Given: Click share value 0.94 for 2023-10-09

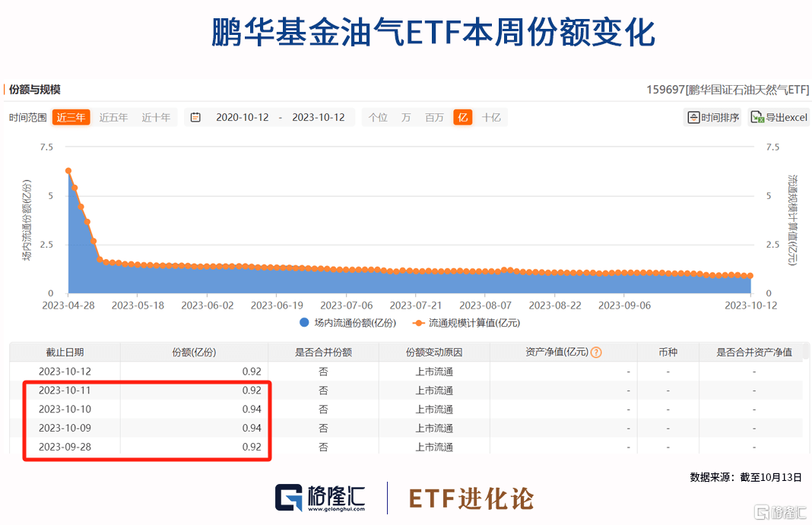Looking at the screenshot, I should pos(252,429).
